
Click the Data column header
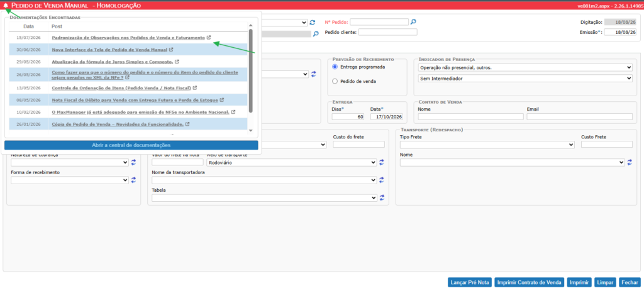click(x=28, y=26)
